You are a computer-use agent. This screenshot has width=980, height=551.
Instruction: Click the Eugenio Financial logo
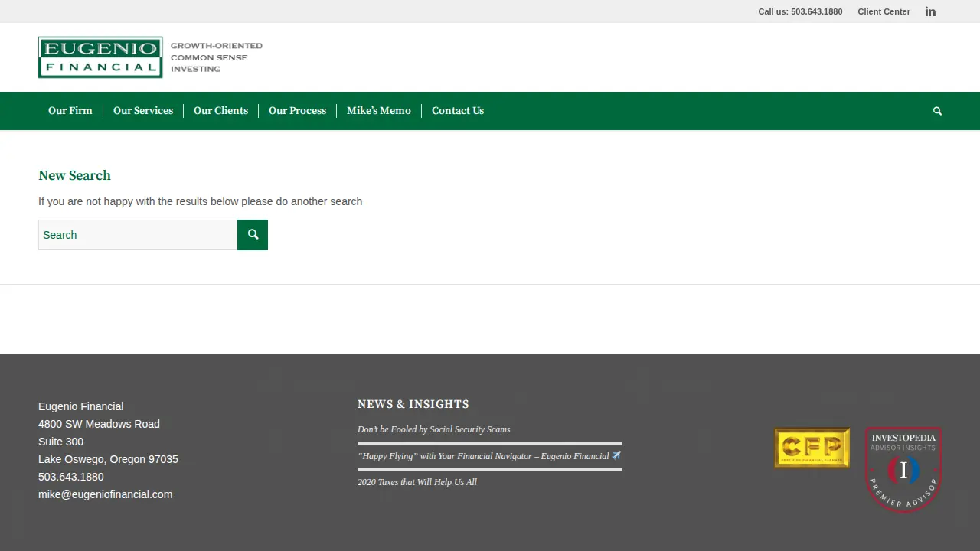[100, 57]
